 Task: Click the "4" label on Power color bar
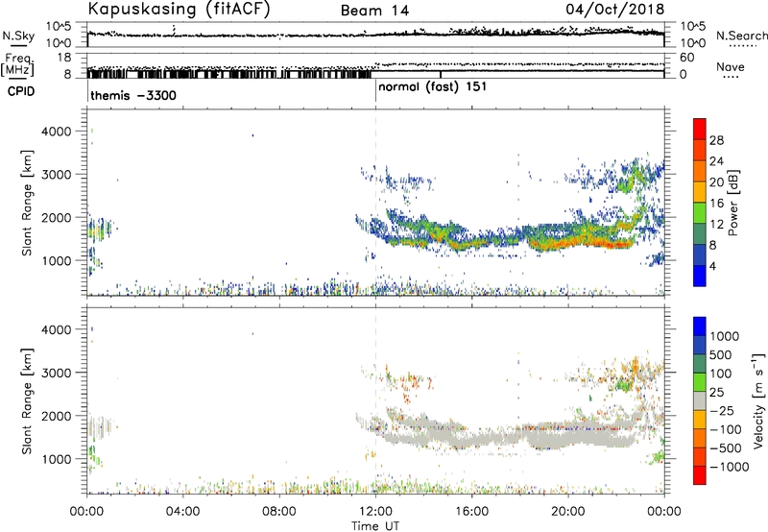click(713, 267)
